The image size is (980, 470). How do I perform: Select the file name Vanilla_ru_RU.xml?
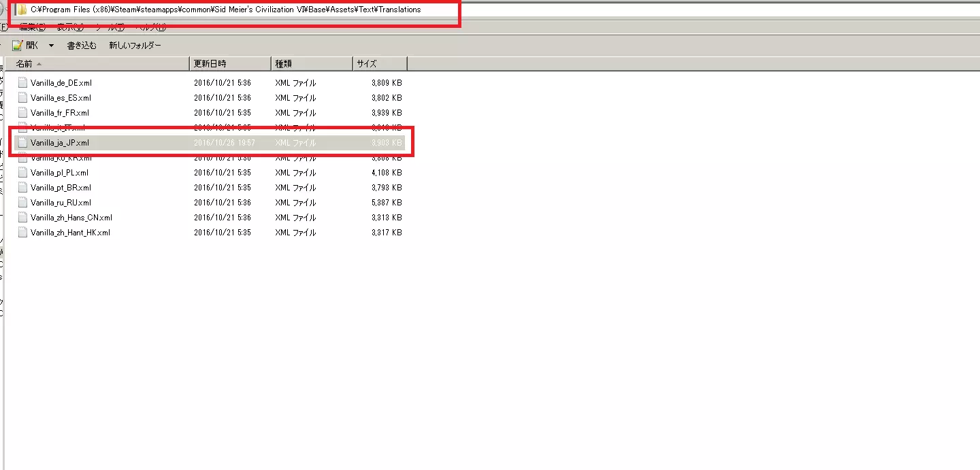pos(61,202)
